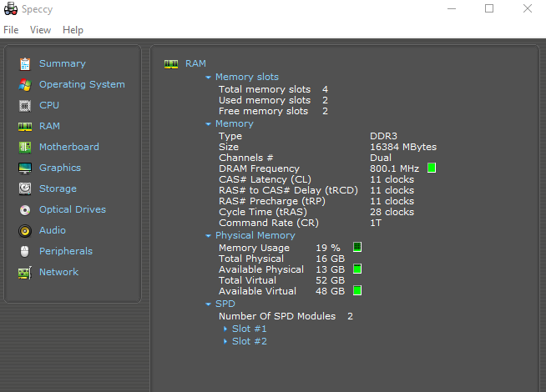This screenshot has width=546, height=392.
Task: Click the Memory Usage indicator box
Action: click(356, 248)
